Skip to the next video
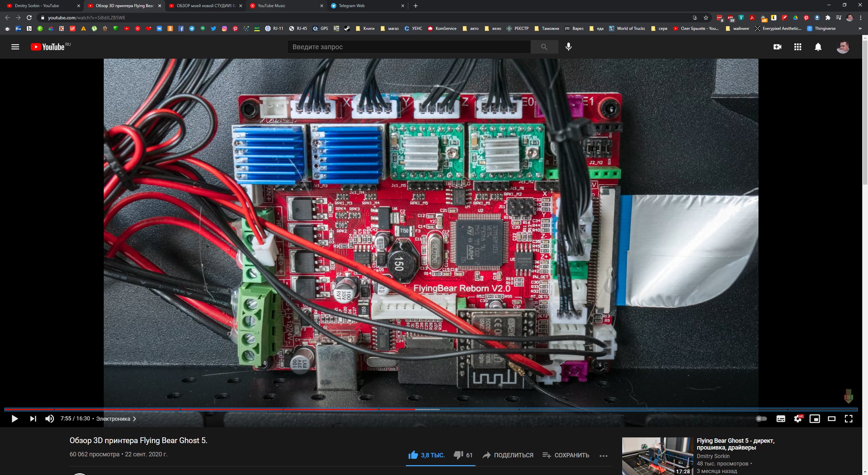The image size is (868, 475). [x=33, y=418]
